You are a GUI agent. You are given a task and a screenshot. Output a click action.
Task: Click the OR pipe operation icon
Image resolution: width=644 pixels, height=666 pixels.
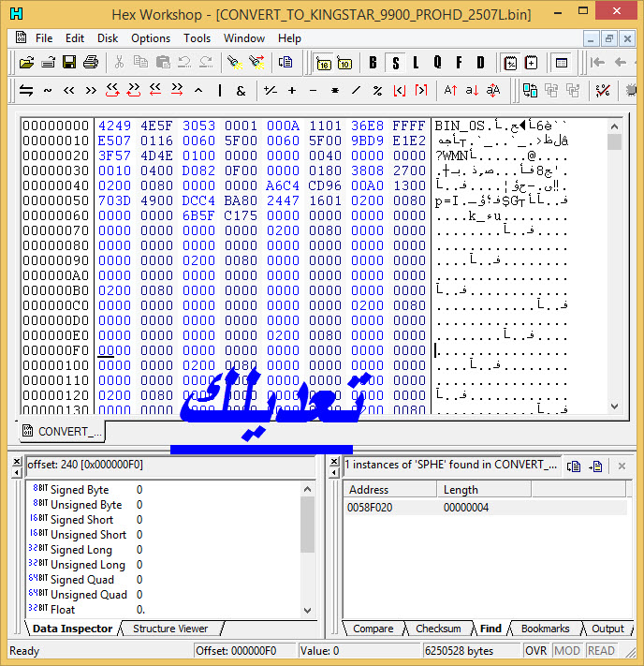(220, 91)
